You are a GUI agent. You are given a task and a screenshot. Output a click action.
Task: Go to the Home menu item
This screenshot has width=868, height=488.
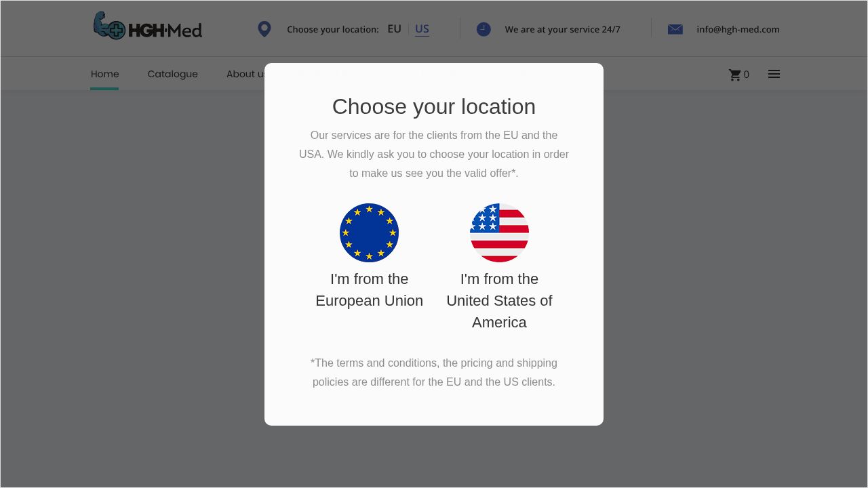point(104,74)
